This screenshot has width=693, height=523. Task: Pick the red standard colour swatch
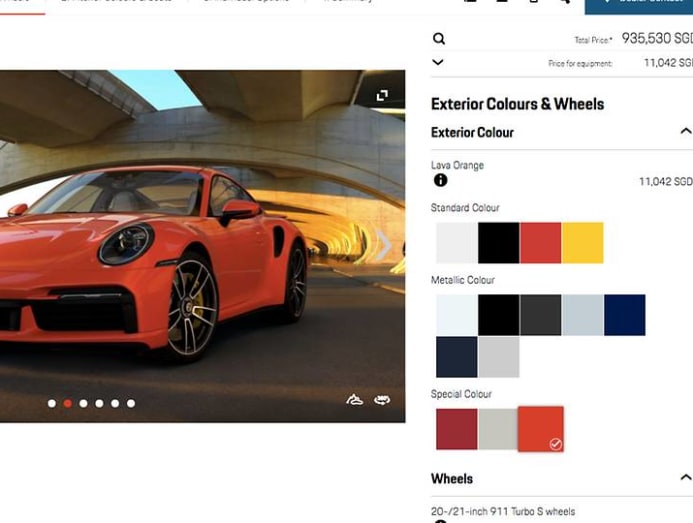(x=540, y=243)
